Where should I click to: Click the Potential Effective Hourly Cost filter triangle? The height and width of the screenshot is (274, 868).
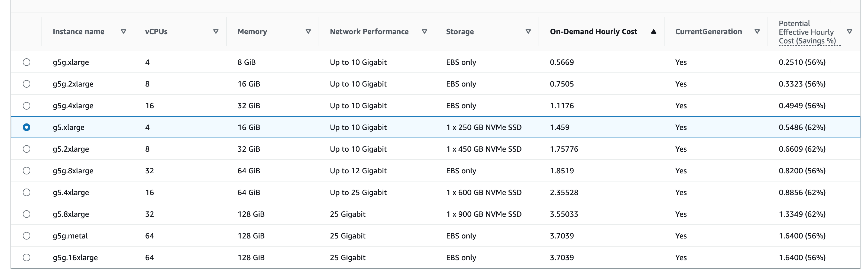click(849, 31)
